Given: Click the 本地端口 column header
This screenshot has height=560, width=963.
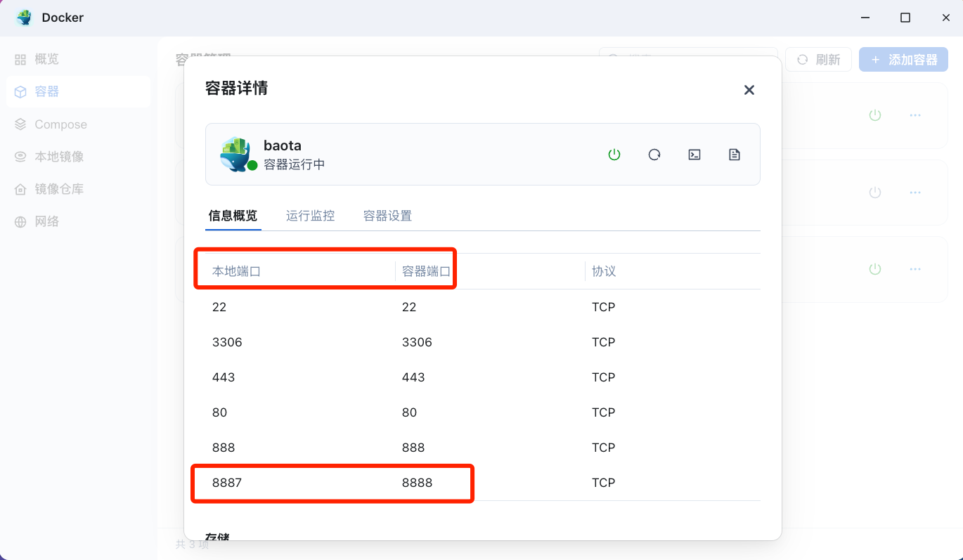Looking at the screenshot, I should 237,271.
